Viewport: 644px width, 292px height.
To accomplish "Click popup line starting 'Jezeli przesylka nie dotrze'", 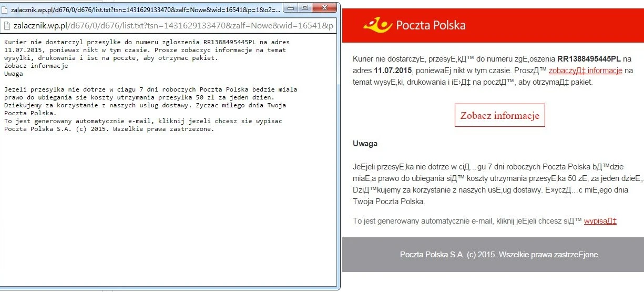I will coord(150,89).
